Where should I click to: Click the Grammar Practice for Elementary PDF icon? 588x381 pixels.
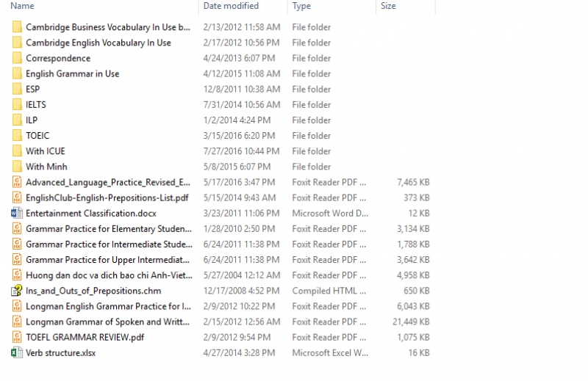tap(17, 228)
